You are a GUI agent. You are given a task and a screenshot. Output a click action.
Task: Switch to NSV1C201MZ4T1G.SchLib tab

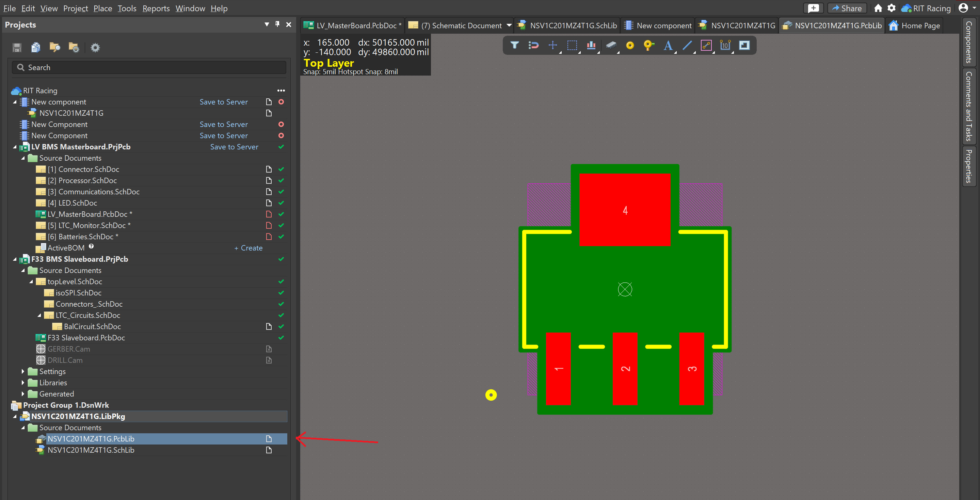(x=567, y=26)
